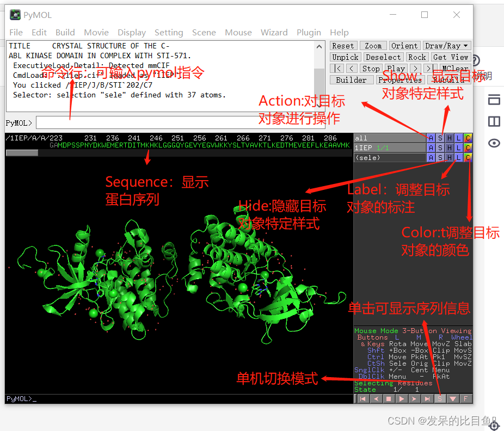Open Show menu (S) for 1IEP
The image size is (504, 431).
tap(440, 148)
